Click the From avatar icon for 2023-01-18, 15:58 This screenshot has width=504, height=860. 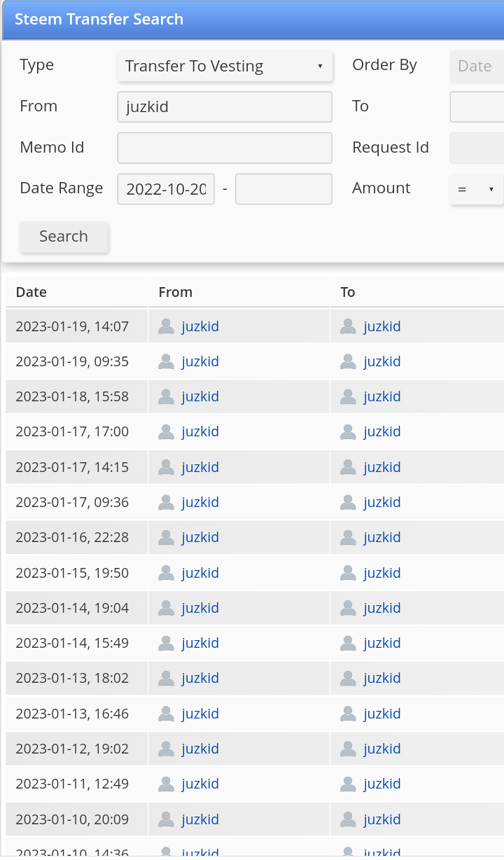[166, 396]
